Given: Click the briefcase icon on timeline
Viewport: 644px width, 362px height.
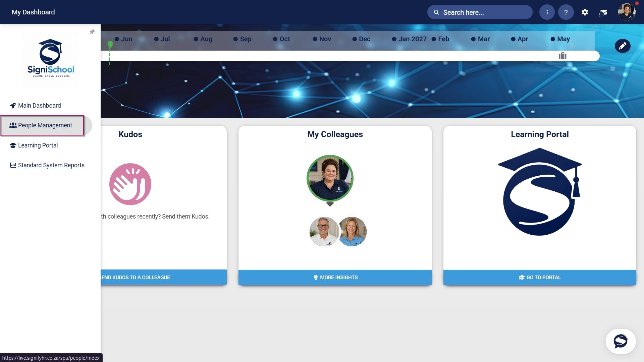Looking at the screenshot, I should (x=562, y=56).
